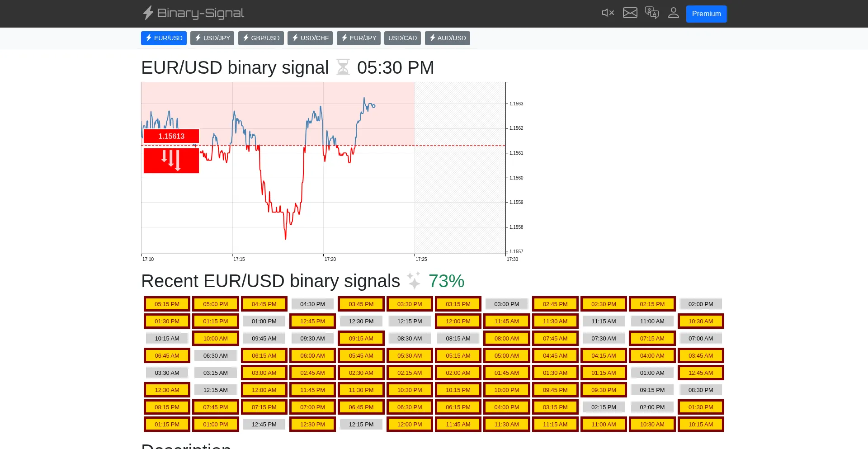868x449 pixels.
Task: Select the EUR/USD currency tab
Action: 164,38
